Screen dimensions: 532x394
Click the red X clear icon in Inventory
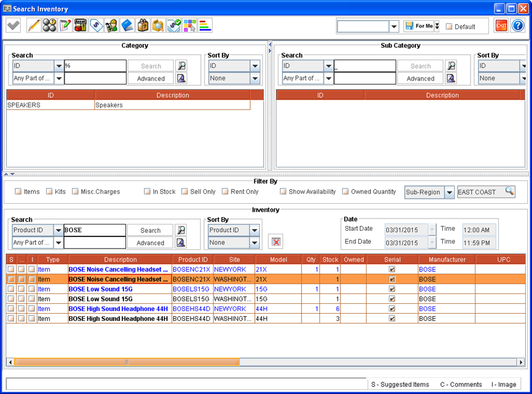click(276, 242)
